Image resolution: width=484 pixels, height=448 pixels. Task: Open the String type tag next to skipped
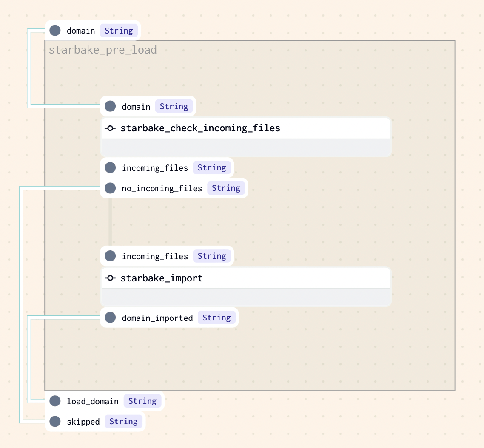click(x=123, y=421)
